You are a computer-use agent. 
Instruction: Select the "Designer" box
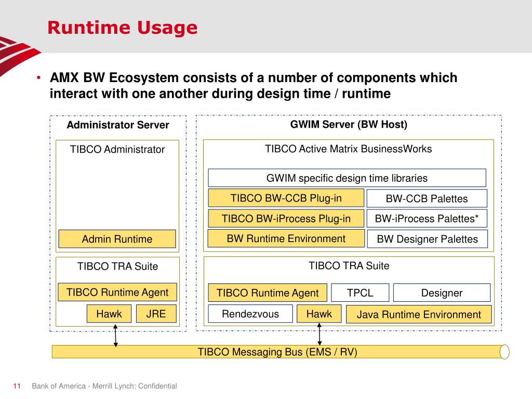[x=442, y=292]
